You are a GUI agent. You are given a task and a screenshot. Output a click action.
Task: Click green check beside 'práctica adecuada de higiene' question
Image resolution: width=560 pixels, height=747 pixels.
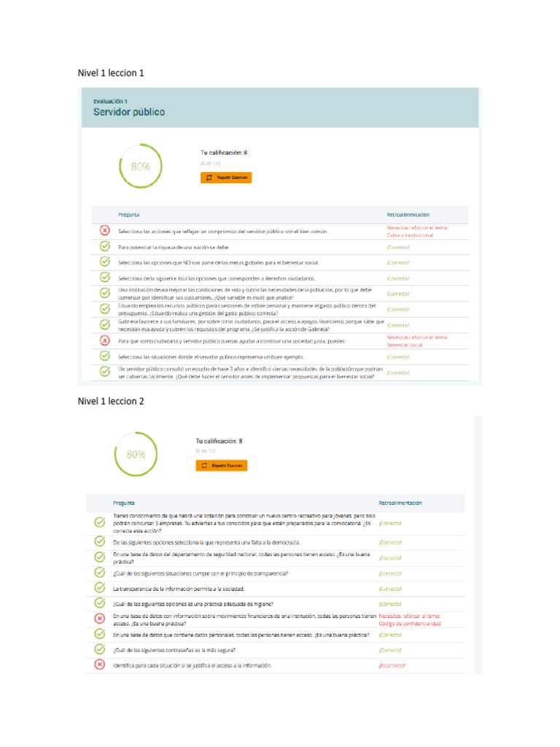(99, 603)
